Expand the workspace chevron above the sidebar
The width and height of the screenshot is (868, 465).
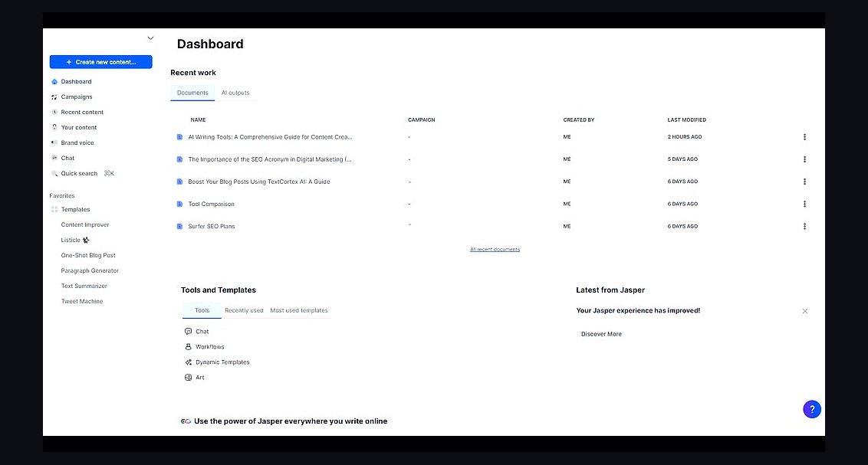pos(150,38)
